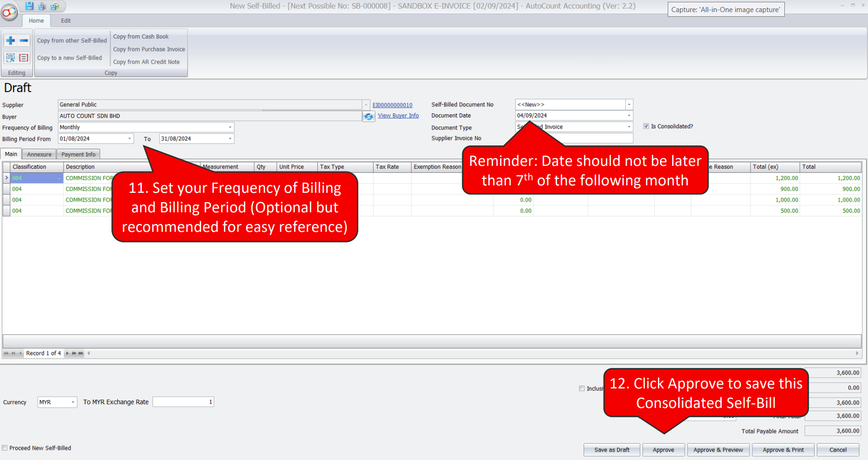Open the Edit ribbon tab

pos(66,20)
